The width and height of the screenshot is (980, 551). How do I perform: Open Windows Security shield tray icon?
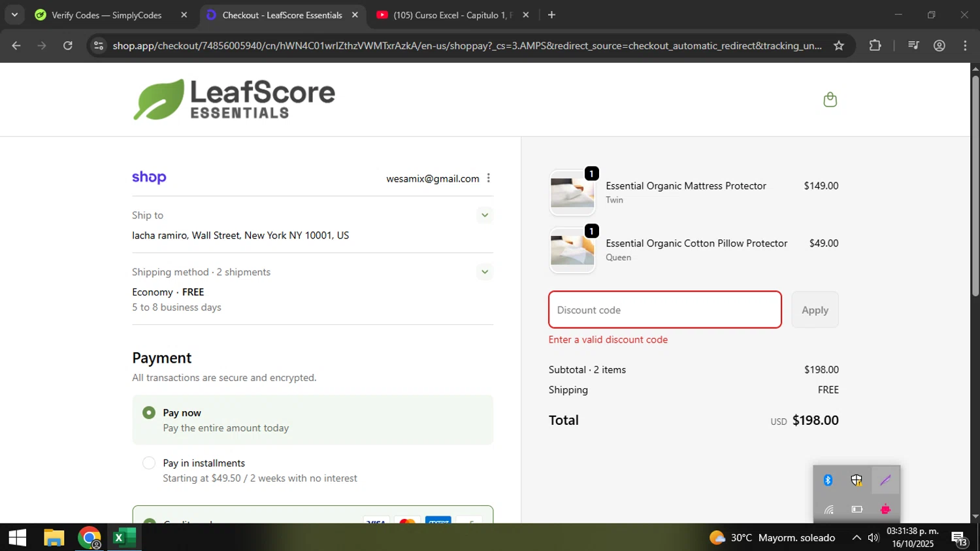[x=857, y=480]
